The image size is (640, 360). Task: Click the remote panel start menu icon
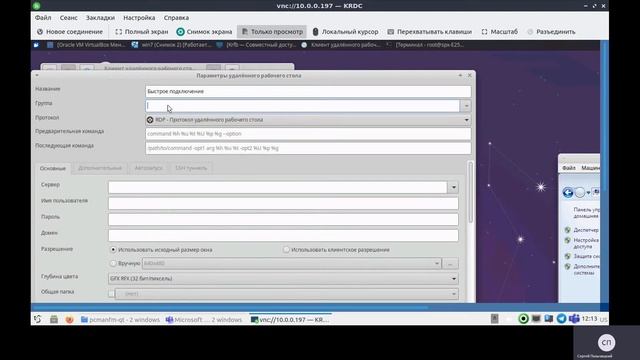36,45
